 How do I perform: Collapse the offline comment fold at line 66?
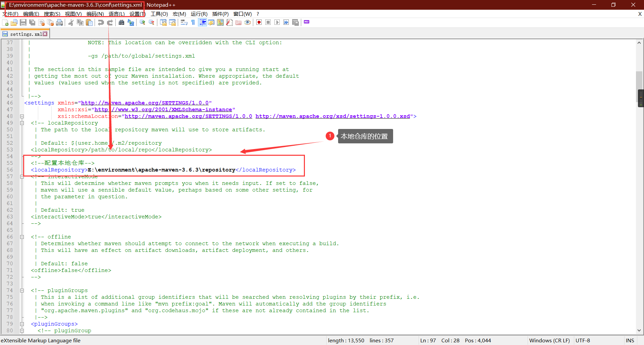[22, 237]
